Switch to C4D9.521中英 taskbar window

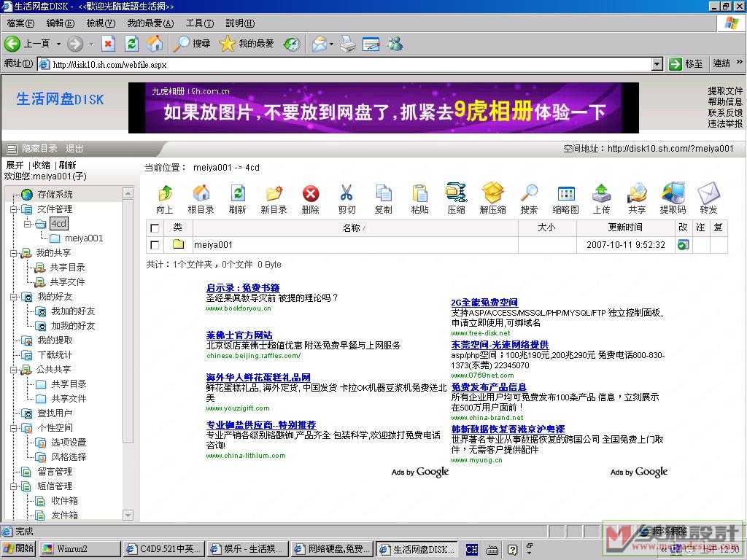pyautogui.click(x=164, y=548)
